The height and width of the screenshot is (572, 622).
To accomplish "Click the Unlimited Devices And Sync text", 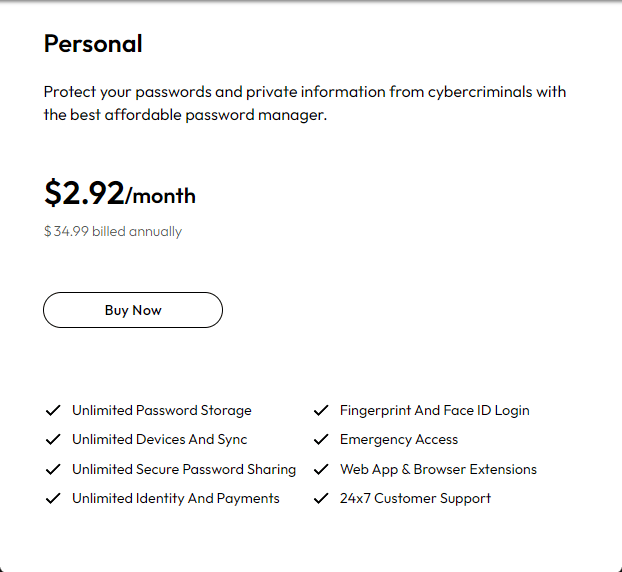I will pyautogui.click(x=159, y=440).
